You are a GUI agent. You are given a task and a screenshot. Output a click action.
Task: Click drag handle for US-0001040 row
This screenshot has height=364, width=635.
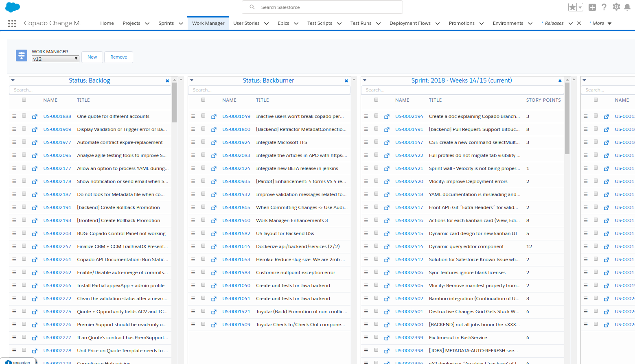[193, 286]
